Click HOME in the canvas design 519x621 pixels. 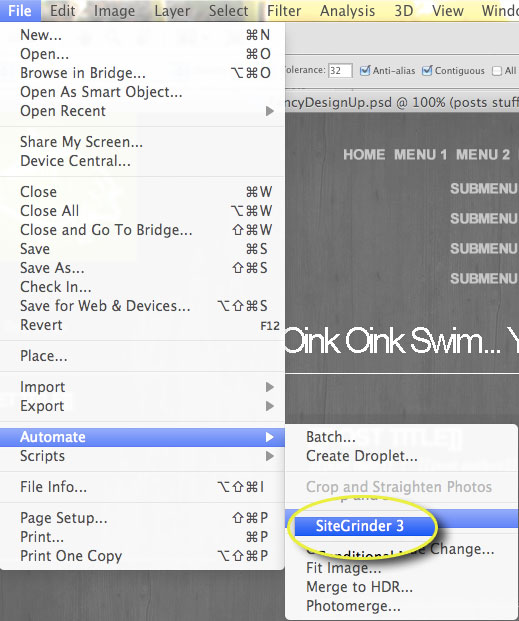(x=364, y=154)
